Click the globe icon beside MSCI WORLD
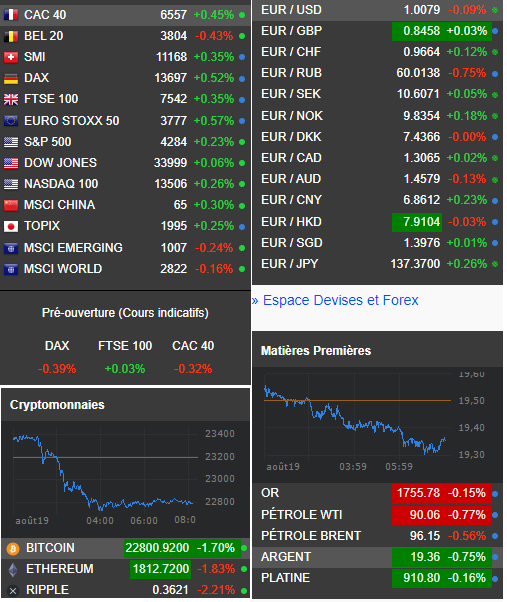507x602 pixels. [11, 270]
